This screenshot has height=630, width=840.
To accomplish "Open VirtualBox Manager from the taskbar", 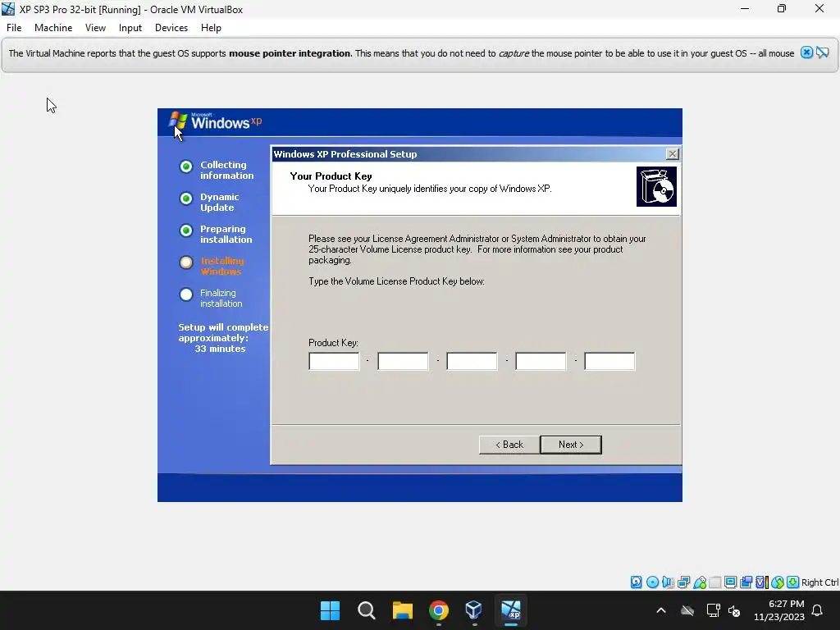I will pyautogui.click(x=474, y=610).
